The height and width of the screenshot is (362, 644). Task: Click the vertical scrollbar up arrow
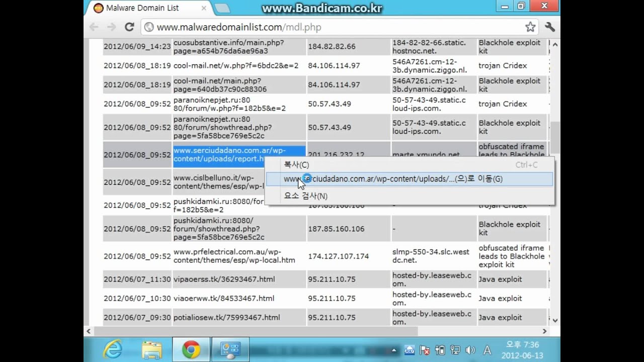tap(555, 44)
